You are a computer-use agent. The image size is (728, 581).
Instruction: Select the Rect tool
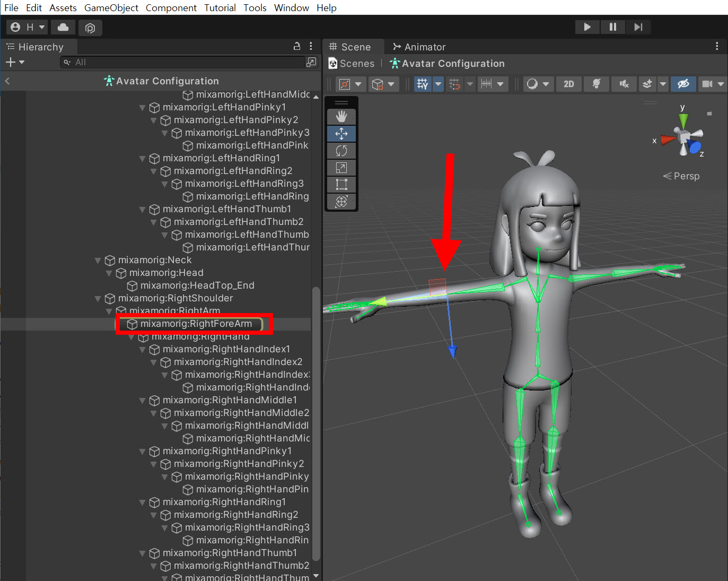(x=341, y=185)
